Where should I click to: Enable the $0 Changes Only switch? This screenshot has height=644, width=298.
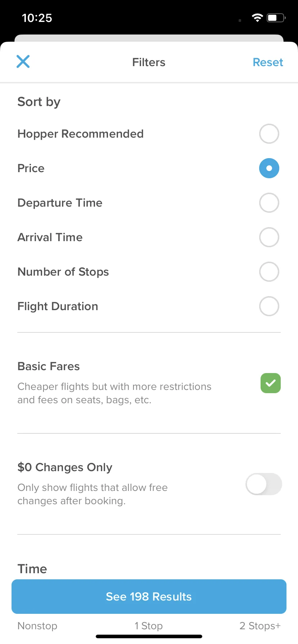[263, 484]
